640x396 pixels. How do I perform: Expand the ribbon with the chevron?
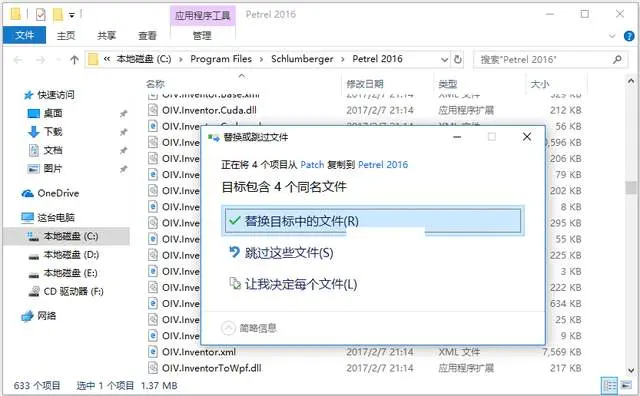pos(612,36)
